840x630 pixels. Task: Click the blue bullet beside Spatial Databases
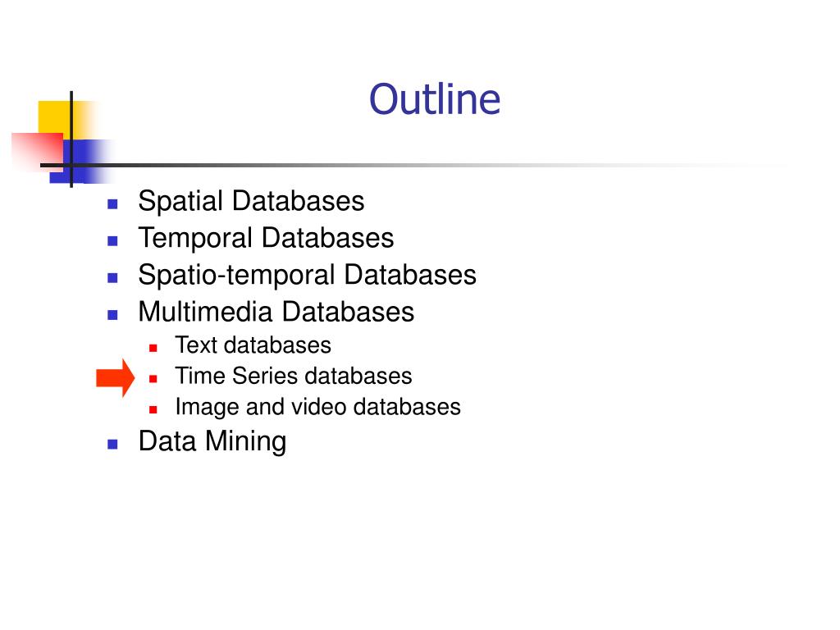pos(112,203)
